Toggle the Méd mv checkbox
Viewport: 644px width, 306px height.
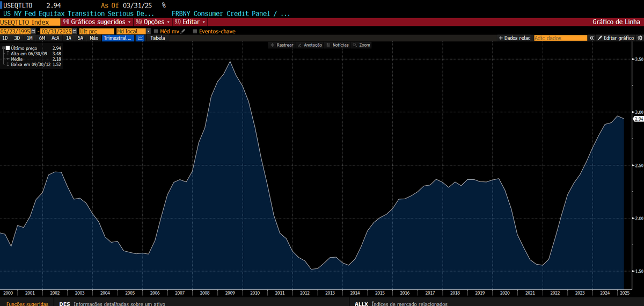tap(156, 32)
